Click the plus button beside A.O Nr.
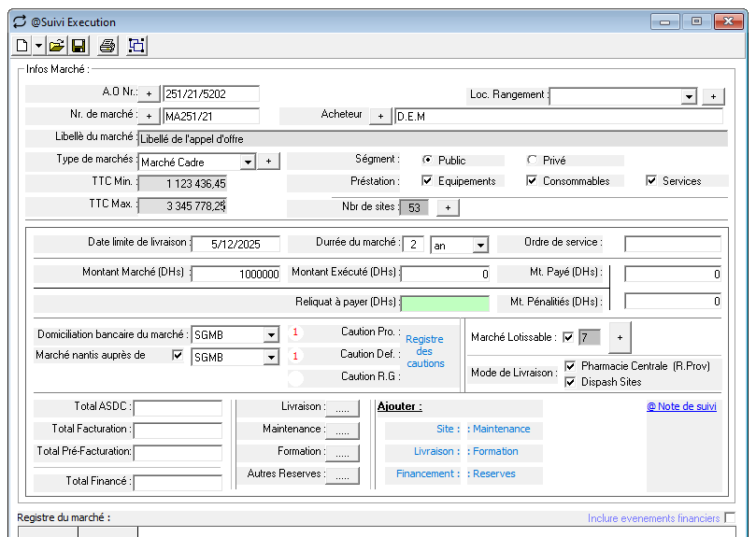Viewport: 756px width, 537px height. point(149,93)
